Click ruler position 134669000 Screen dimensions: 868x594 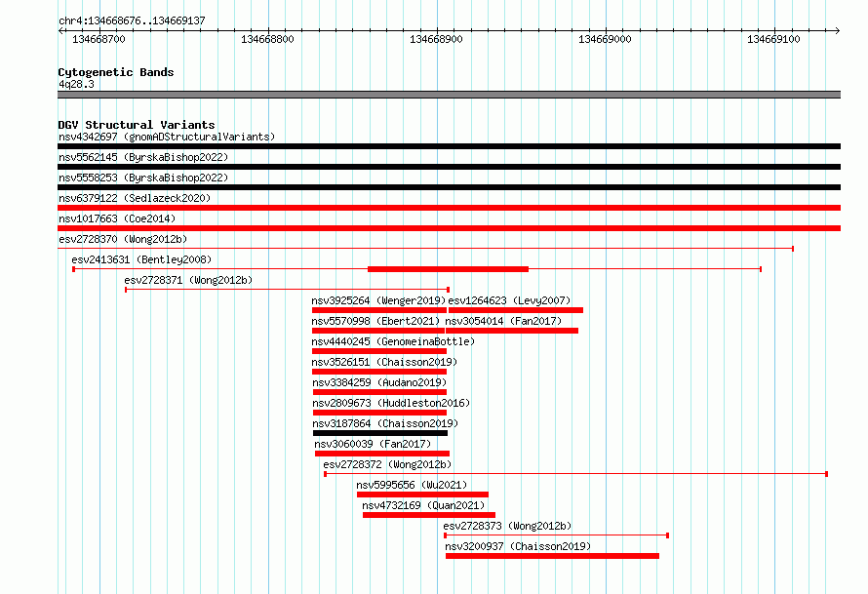(x=605, y=39)
